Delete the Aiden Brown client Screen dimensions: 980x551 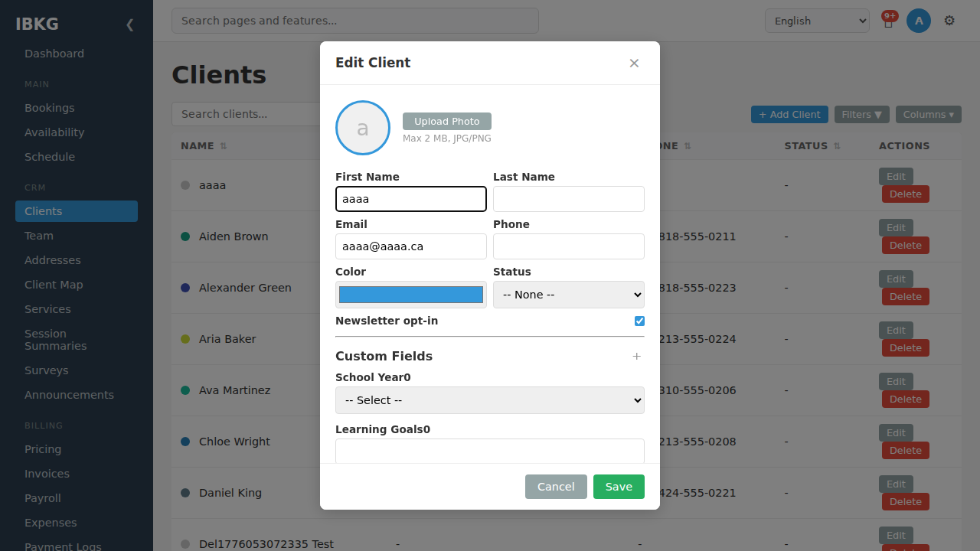(906, 246)
